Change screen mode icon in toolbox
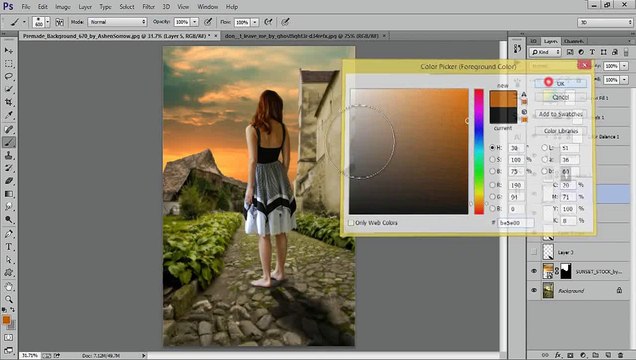The image size is (636, 360). point(9,350)
